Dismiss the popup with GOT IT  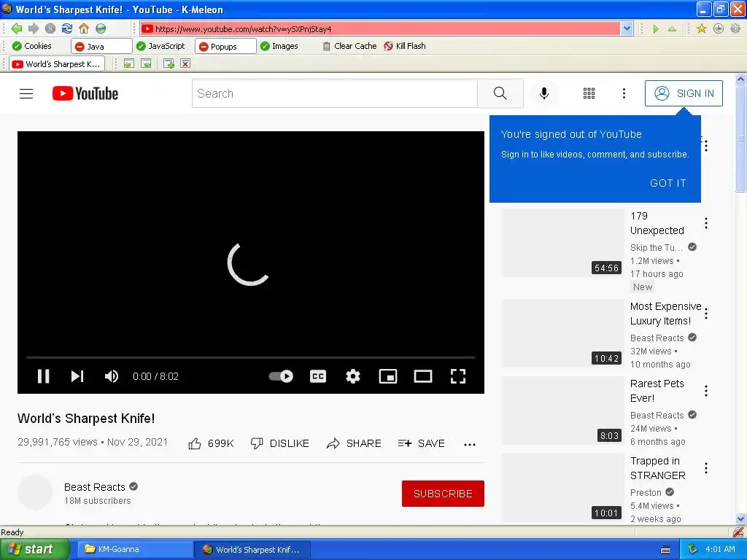668,183
